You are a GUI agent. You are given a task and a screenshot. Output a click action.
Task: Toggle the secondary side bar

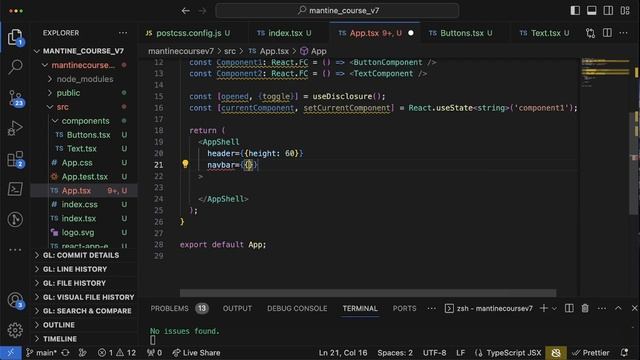click(x=608, y=11)
